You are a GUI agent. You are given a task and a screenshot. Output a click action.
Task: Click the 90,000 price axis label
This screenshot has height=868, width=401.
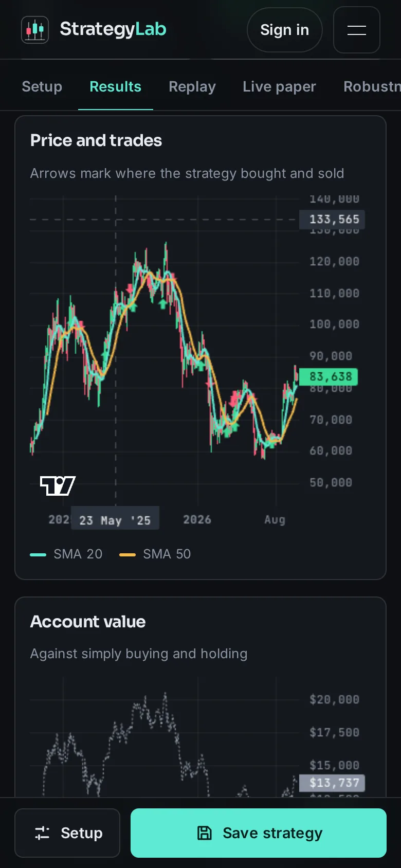pyautogui.click(x=331, y=356)
